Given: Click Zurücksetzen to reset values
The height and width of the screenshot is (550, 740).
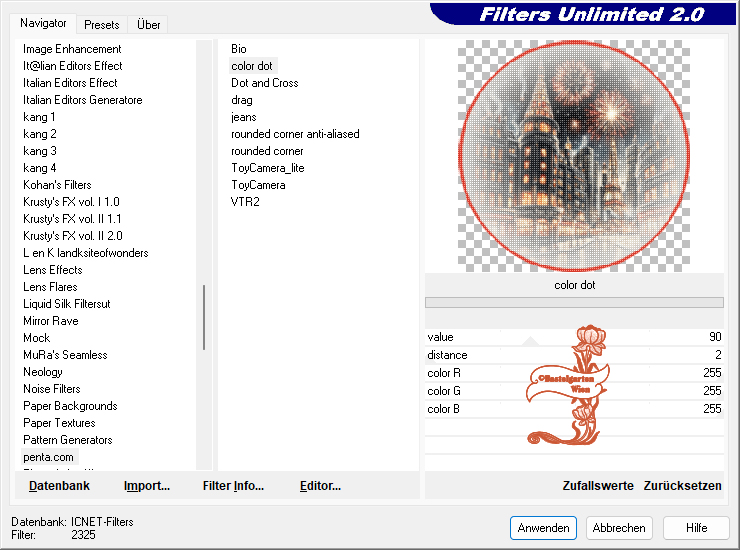Looking at the screenshot, I should pyautogui.click(x=682, y=486).
